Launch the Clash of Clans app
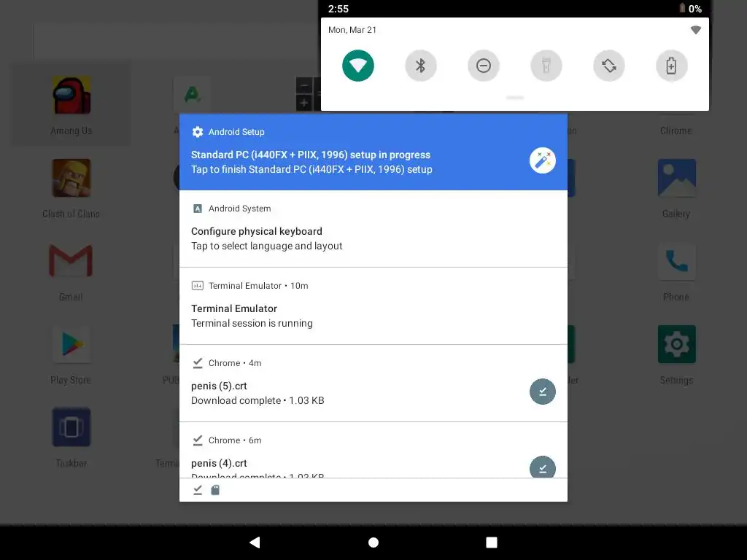The height and width of the screenshot is (560, 747). 71,189
